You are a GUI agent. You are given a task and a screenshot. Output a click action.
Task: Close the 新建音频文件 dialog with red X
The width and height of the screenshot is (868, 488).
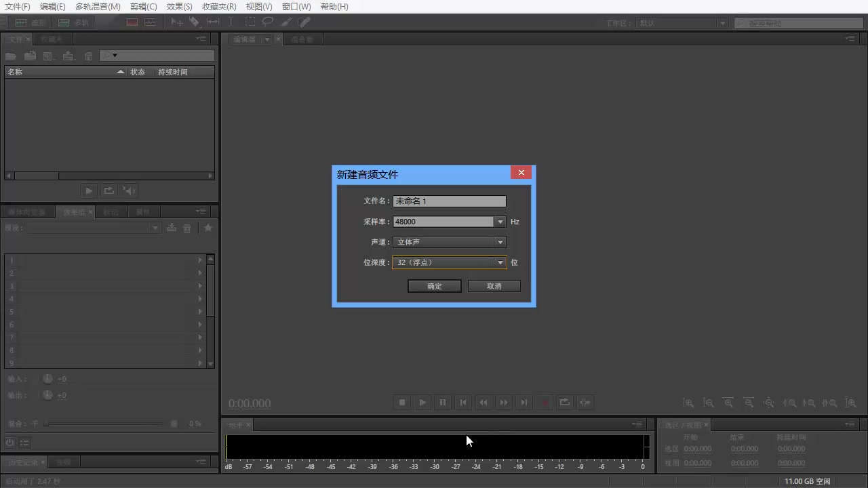521,173
